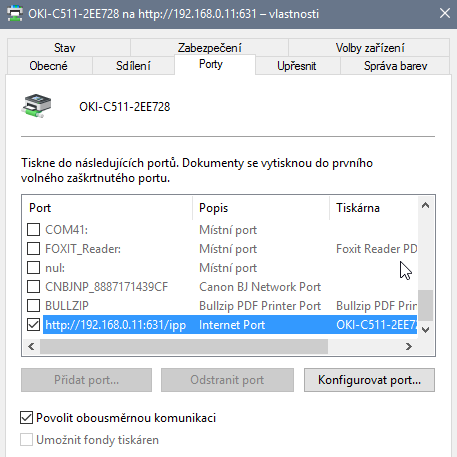This screenshot has height=457, width=457.
Task: Close the printer properties dialog
Action: (x=445, y=14)
